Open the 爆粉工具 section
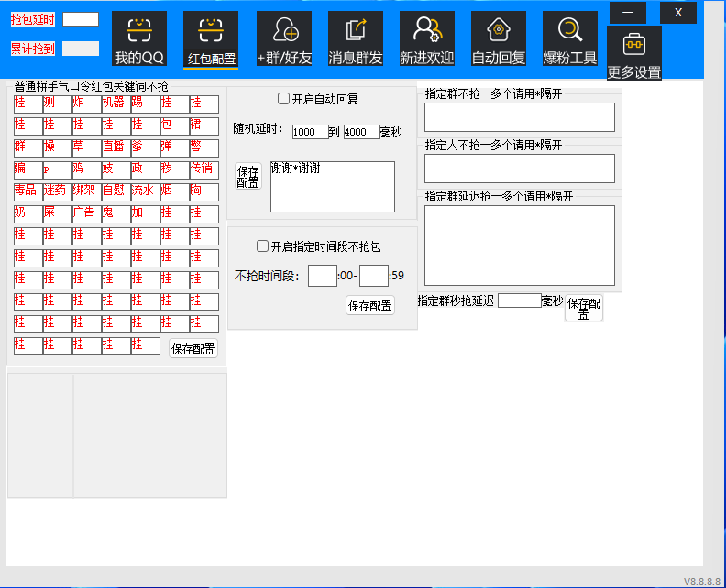The image size is (726, 588). click(x=569, y=39)
